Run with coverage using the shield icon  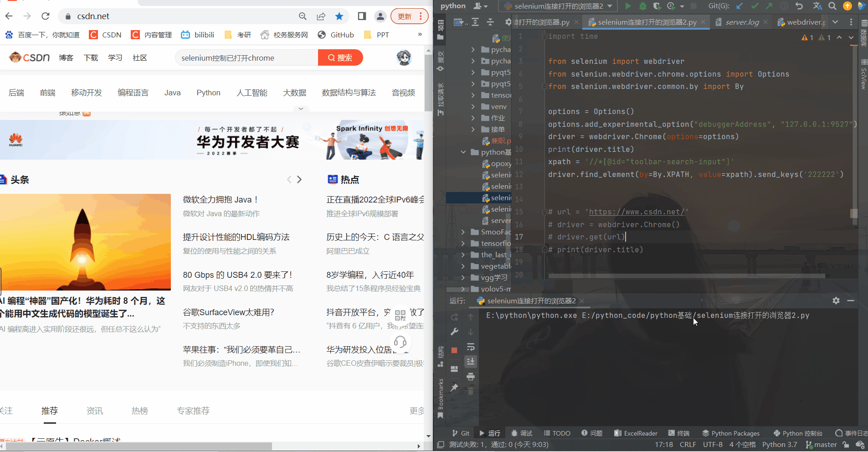[657, 6]
